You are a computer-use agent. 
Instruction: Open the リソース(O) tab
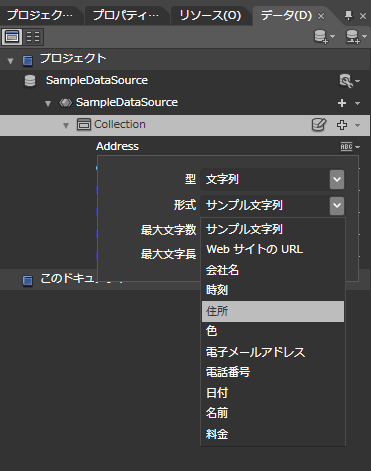(x=210, y=15)
